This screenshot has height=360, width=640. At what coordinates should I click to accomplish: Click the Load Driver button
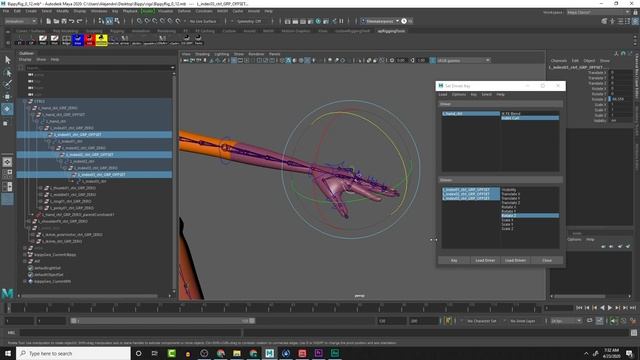click(x=485, y=260)
